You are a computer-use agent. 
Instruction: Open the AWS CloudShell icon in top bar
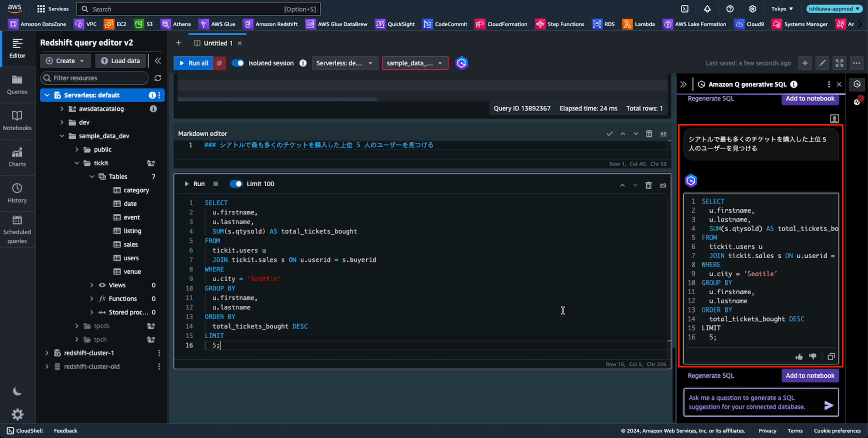685,9
